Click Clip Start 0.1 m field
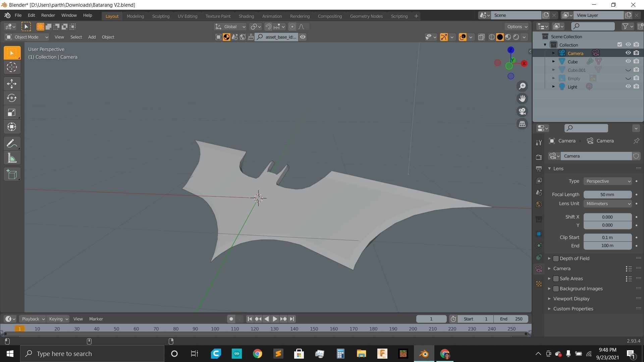This screenshot has width=644, height=362. click(x=607, y=238)
